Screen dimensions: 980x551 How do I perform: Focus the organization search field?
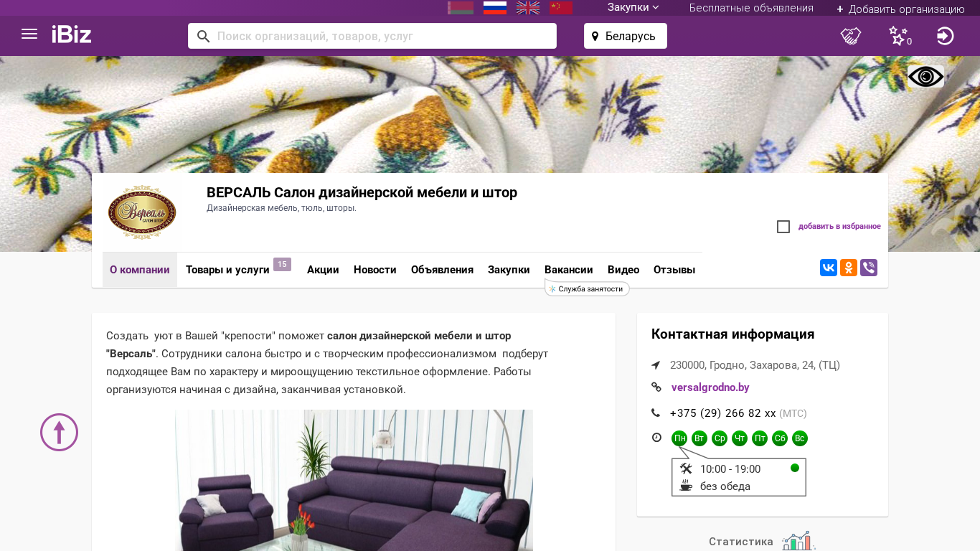(x=372, y=36)
